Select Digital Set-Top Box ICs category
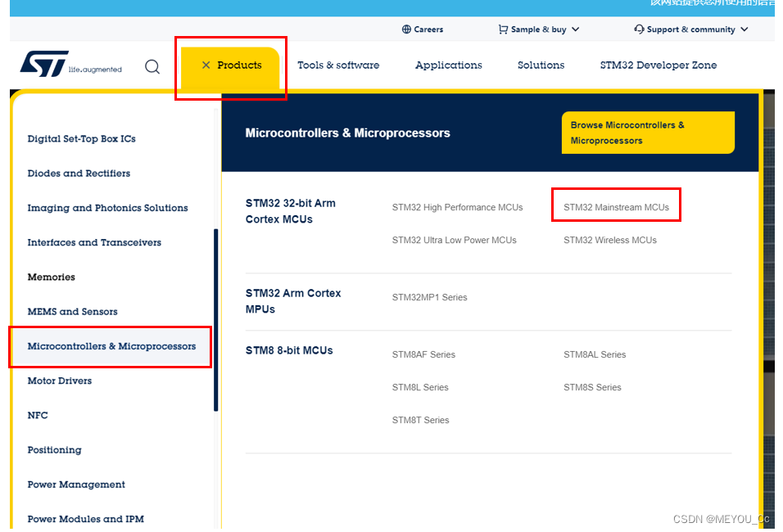The width and height of the screenshot is (783, 532). [81, 139]
